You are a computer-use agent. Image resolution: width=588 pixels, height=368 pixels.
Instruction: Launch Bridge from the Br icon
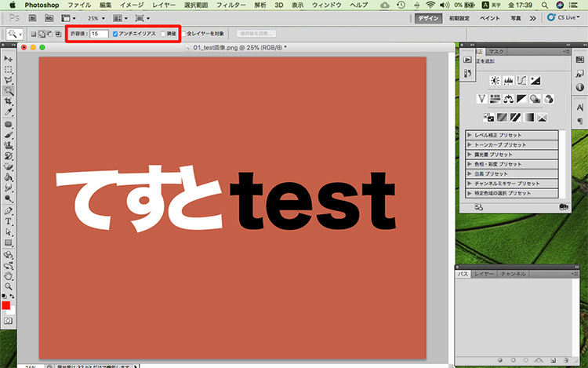coord(32,18)
